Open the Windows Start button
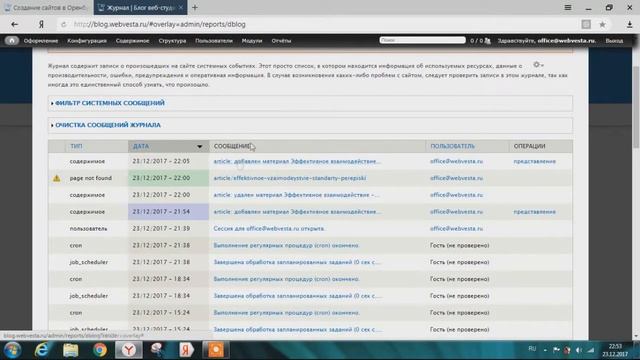640x360 pixels. [x=12, y=350]
